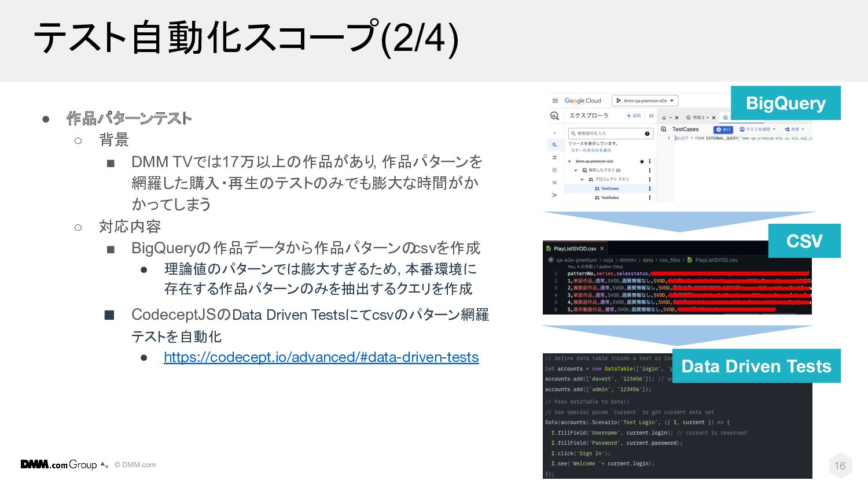This screenshot has width=868, height=488.
Task: Close the PlayListSVOD.csv editor tab
Action: click(x=602, y=249)
